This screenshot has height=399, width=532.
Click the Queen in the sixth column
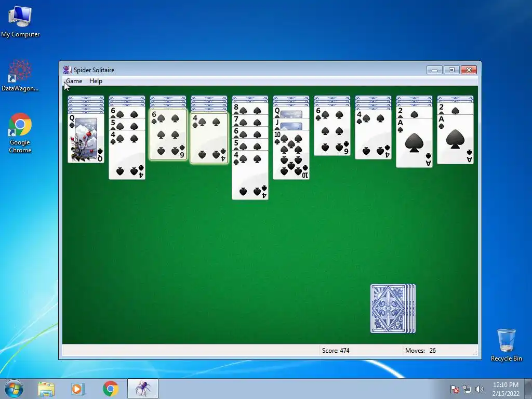point(291,112)
